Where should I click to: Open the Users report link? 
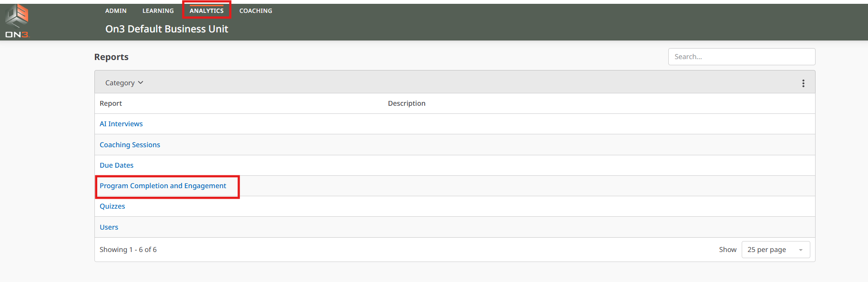109,227
